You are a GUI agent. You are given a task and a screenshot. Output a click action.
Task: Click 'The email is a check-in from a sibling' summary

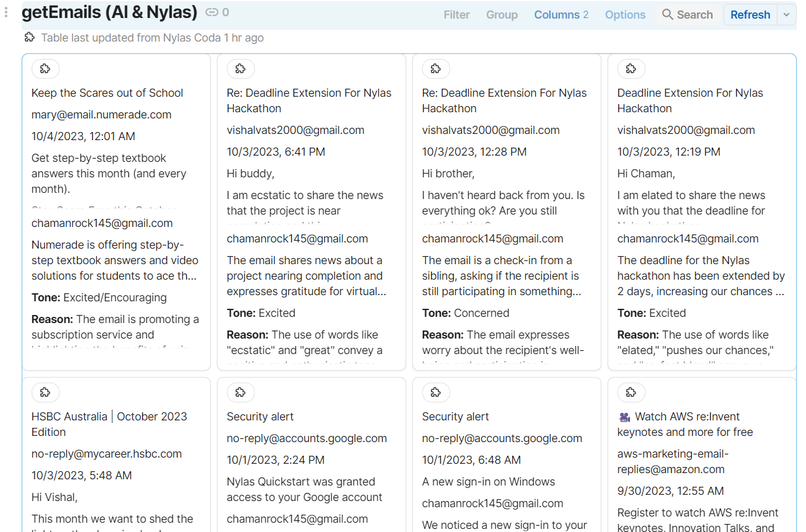tap(500, 276)
